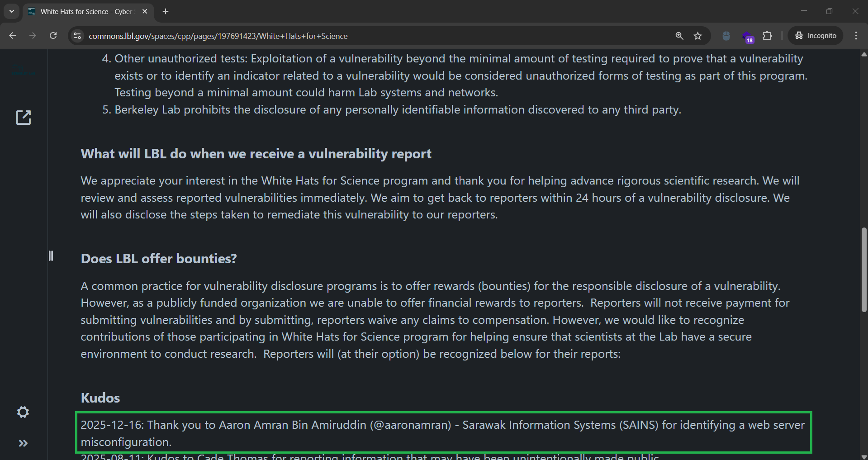Open space settings gear icon
Viewport: 868px width, 460px height.
[x=23, y=412]
